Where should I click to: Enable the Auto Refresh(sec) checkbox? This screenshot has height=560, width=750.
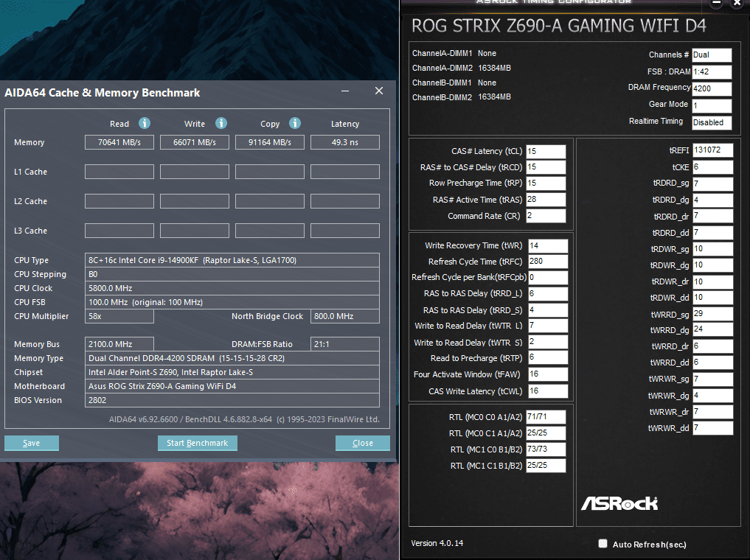(603, 543)
